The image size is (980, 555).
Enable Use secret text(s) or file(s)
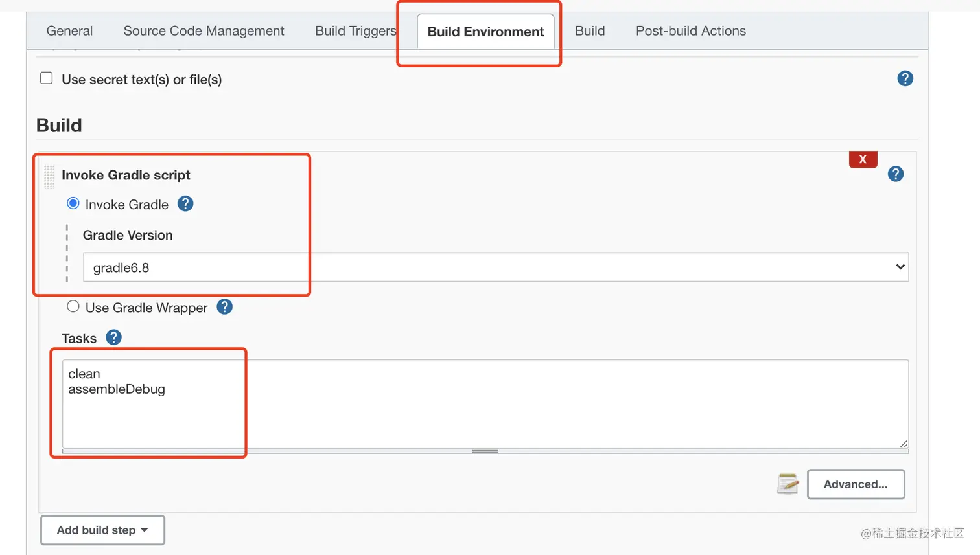tap(47, 78)
